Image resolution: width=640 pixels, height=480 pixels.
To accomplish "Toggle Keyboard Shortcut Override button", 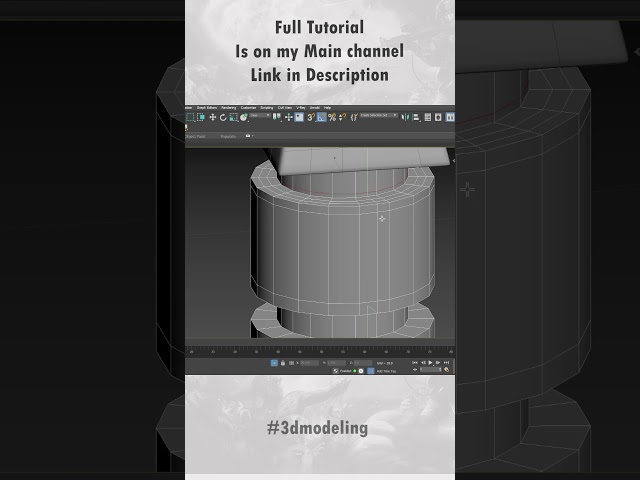I will (x=299, y=117).
